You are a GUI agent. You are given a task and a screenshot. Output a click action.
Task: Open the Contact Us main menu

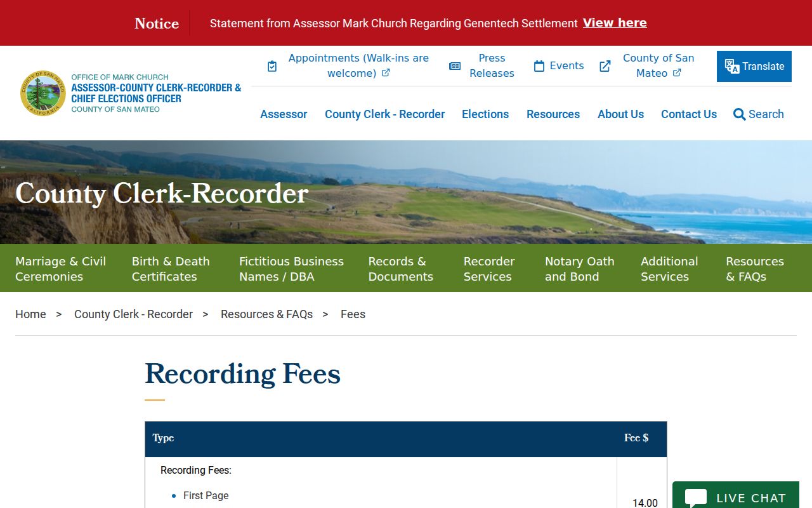(x=689, y=114)
